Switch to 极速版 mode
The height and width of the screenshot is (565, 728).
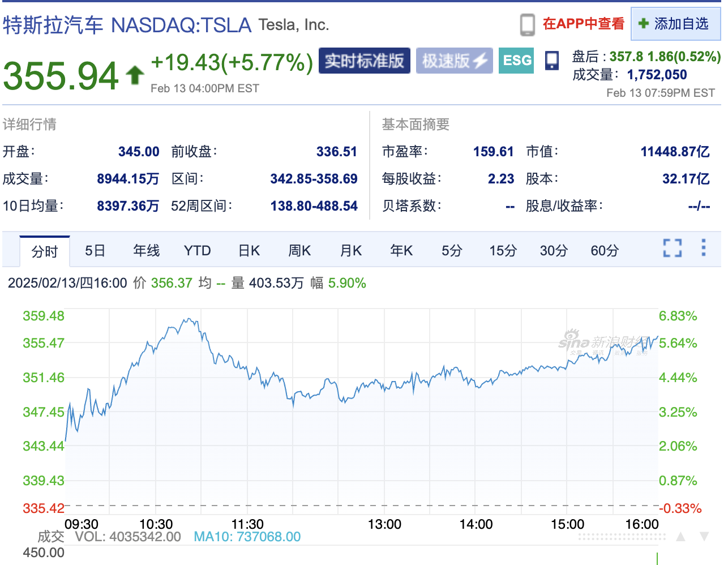(x=455, y=61)
